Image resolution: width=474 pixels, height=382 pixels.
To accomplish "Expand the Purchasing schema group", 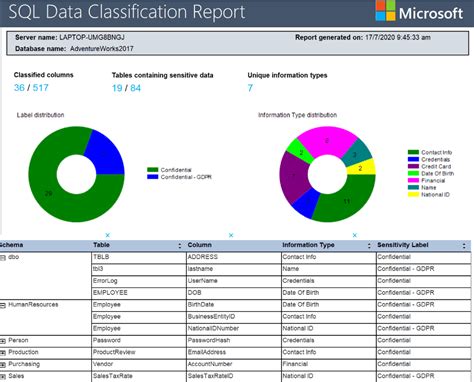I will click(3, 365).
